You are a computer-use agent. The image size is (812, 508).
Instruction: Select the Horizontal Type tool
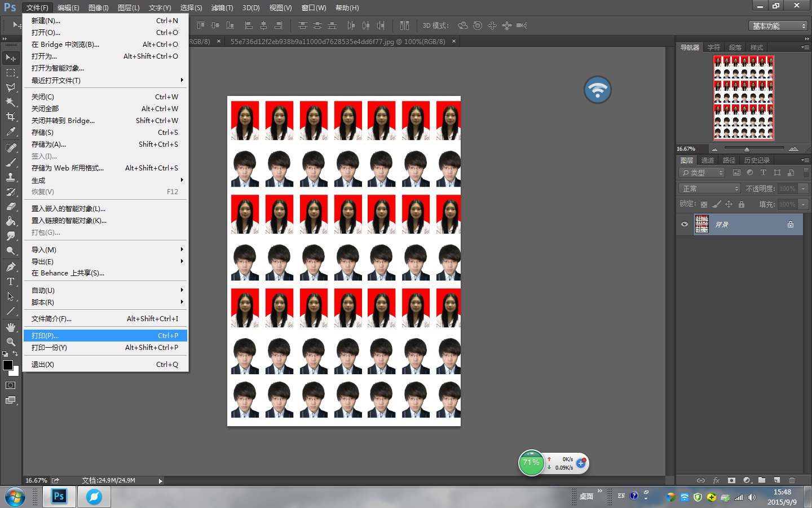pyautogui.click(x=11, y=282)
